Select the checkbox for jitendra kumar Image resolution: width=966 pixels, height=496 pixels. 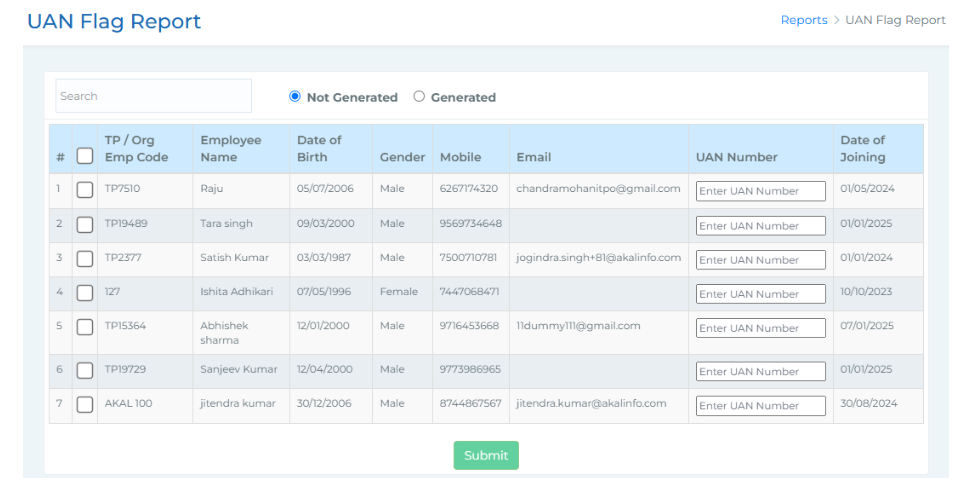click(85, 405)
